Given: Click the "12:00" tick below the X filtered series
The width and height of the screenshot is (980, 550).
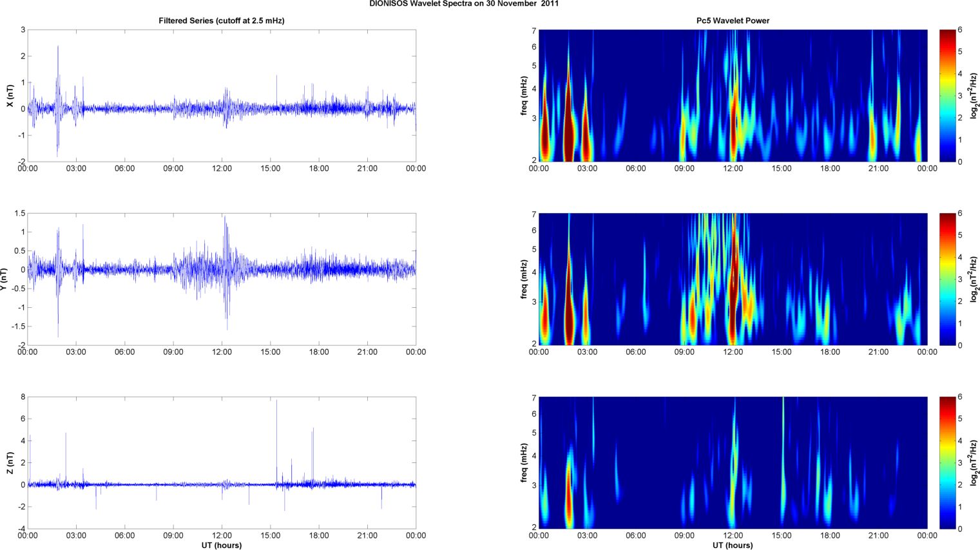Looking at the screenshot, I should 222,169.
